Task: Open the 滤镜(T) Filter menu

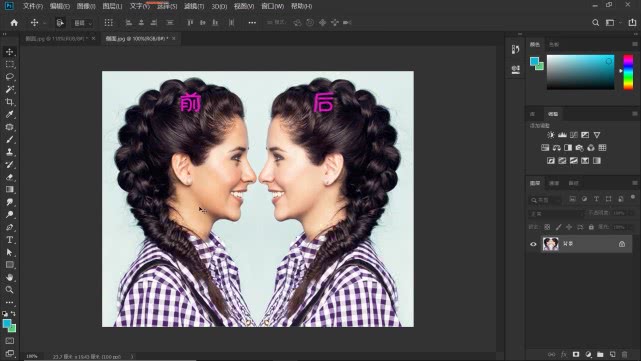Action: (194, 6)
